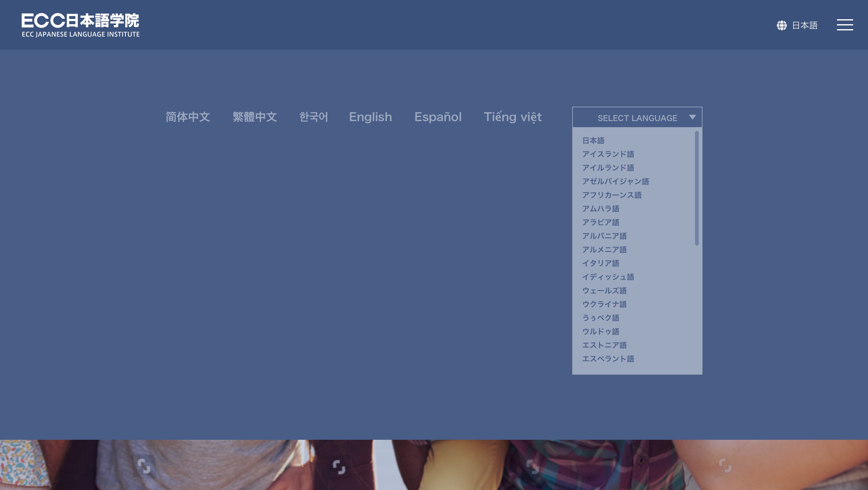Select アイスランド語 from the list
Viewport: 868px width, 490px height.
tap(608, 154)
